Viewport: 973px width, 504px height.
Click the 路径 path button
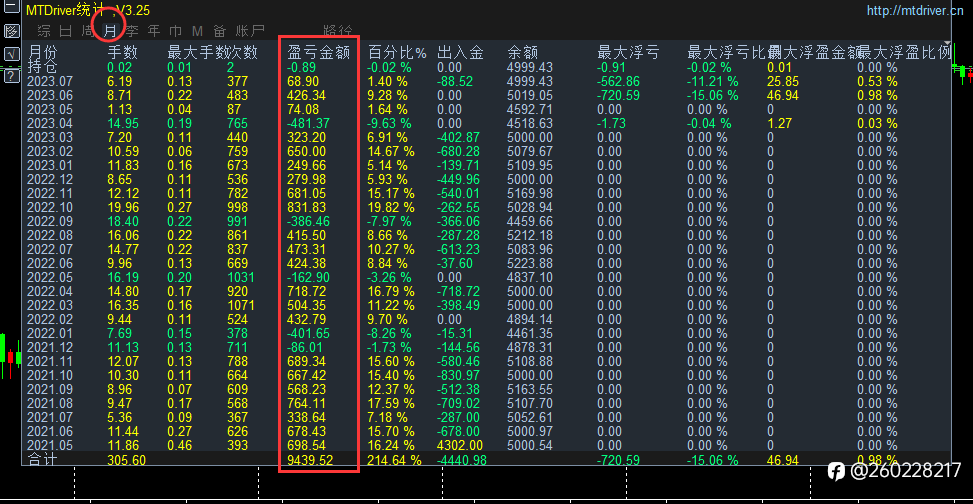338,30
